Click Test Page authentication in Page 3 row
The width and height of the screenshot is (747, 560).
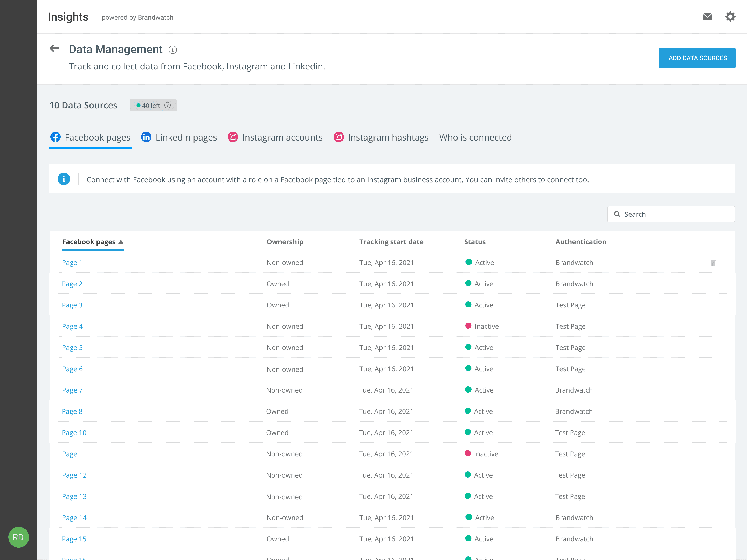(570, 305)
